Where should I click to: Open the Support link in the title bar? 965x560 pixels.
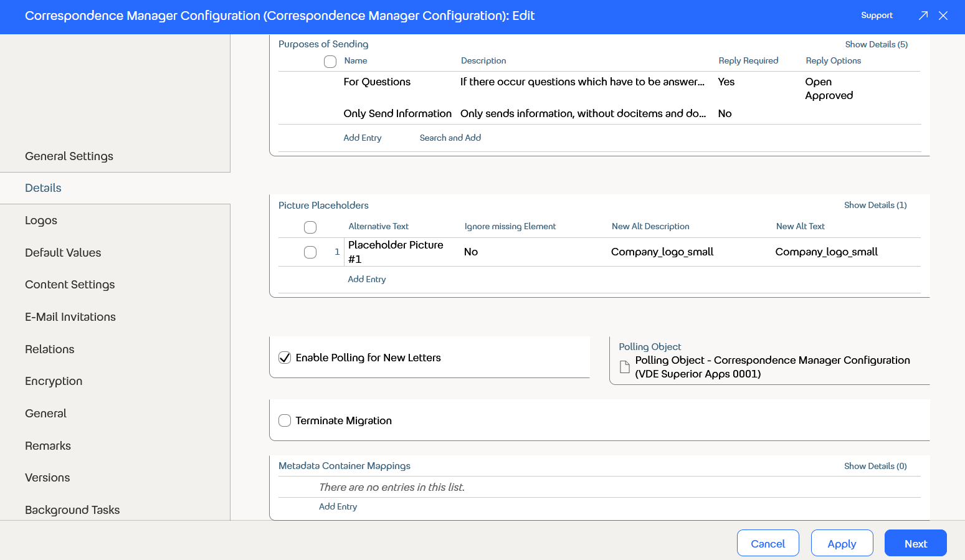point(877,15)
